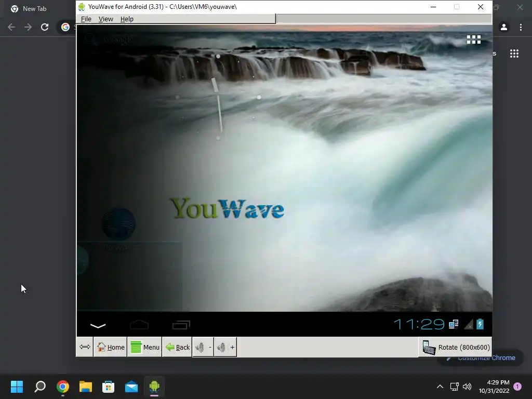Viewport: 532px width, 399px height.
Task: Open the Android apps grid icon
Action: tap(474, 39)
